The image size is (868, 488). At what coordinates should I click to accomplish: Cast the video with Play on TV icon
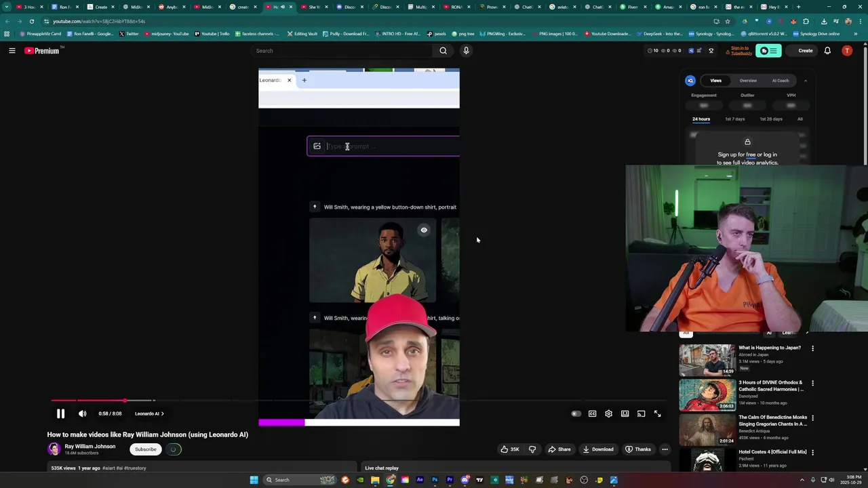point(641,413)
